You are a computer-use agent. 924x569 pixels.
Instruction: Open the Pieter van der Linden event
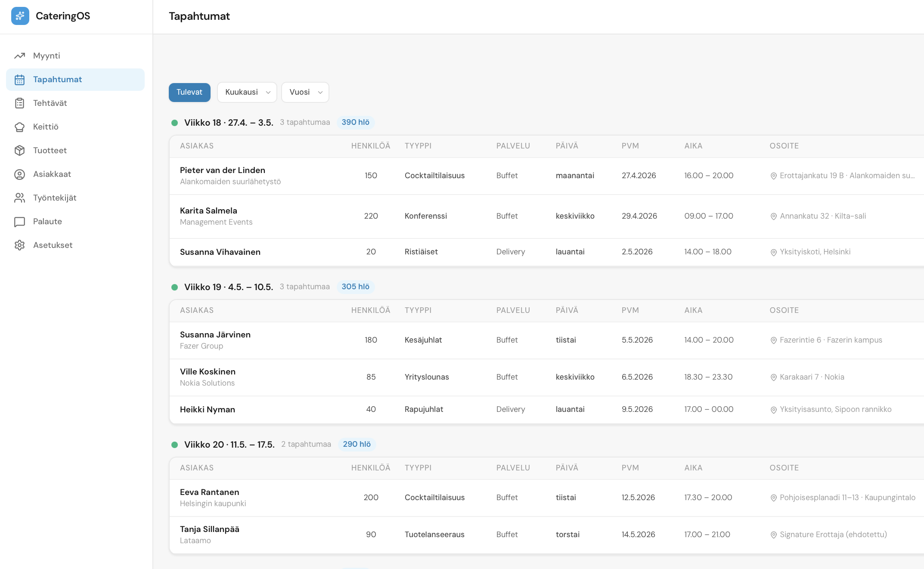223,170
